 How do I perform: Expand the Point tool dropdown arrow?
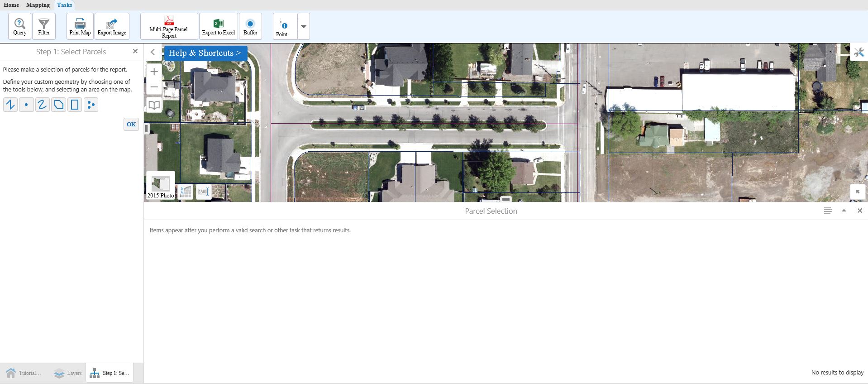point(304,26)
